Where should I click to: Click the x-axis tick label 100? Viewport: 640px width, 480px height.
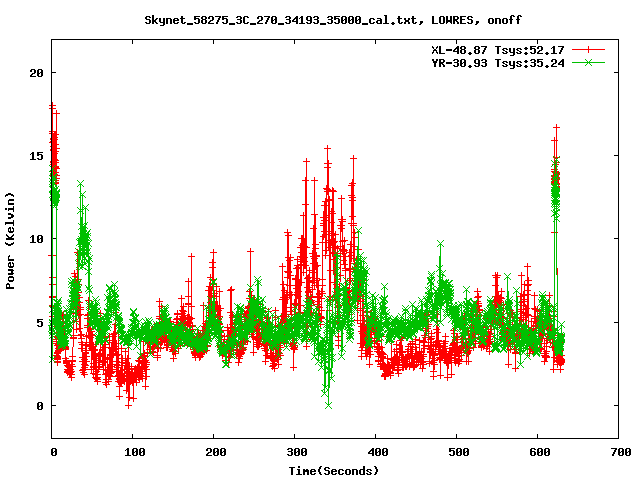click(x=134, y=452)
